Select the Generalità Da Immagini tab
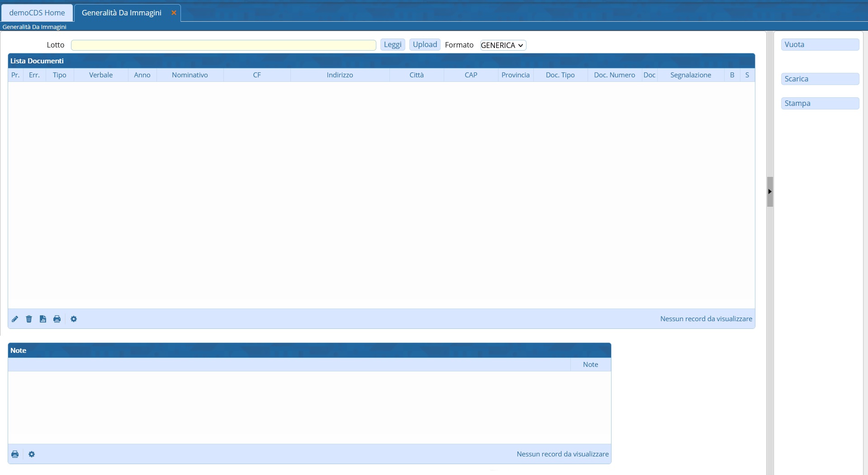 pos(121,13)
